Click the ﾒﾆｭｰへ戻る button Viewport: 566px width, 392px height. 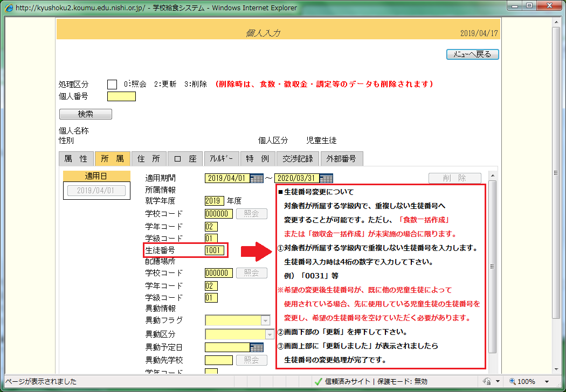click(x=473, y=54)
